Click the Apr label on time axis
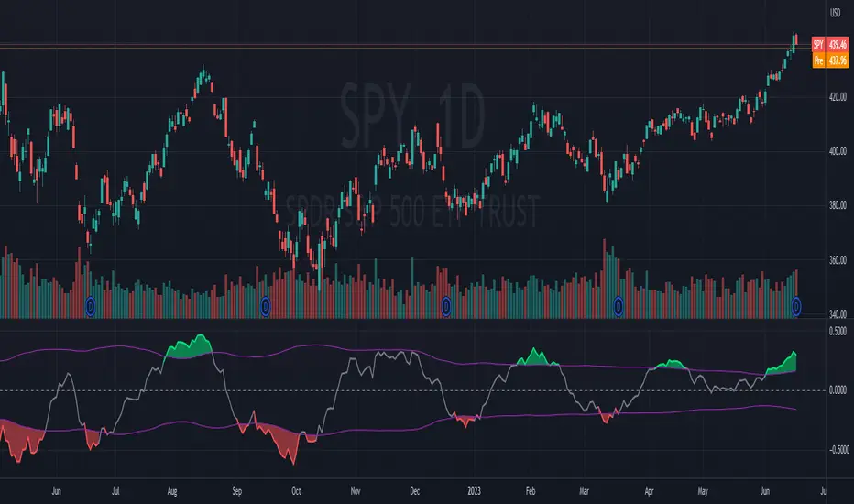The height and width of the screenshot is (504, 854). pos(650,491)
